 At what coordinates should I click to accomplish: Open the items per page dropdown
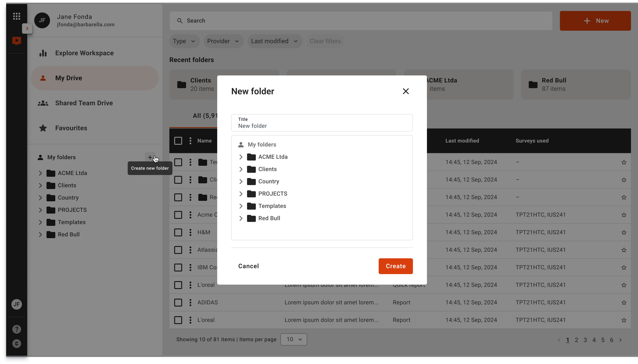pyautogui.click(x=294, y=339)
